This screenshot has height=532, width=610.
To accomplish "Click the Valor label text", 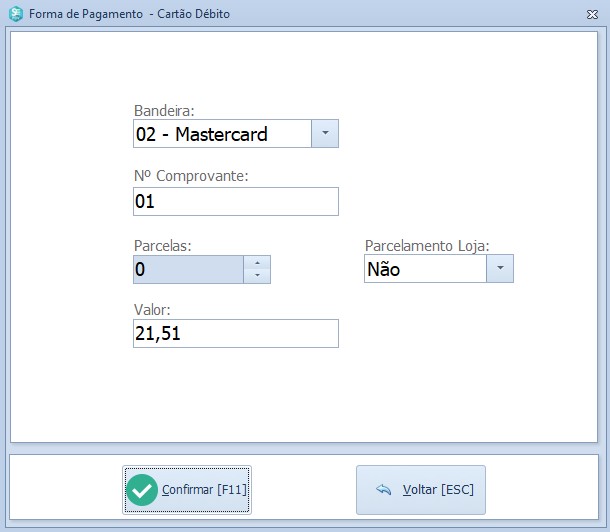I will [x=152, y=310].
